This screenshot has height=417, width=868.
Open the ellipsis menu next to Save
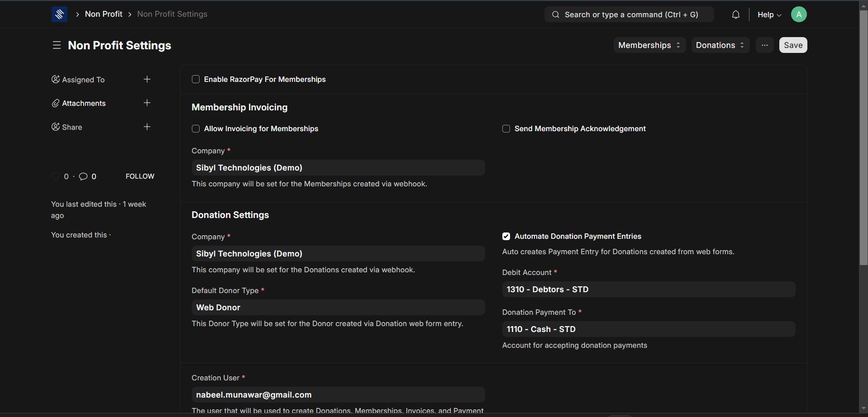tap(765, 45)
